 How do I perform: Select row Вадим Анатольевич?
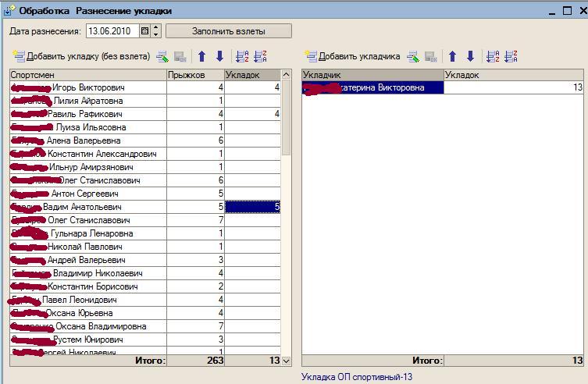(145, 207)
